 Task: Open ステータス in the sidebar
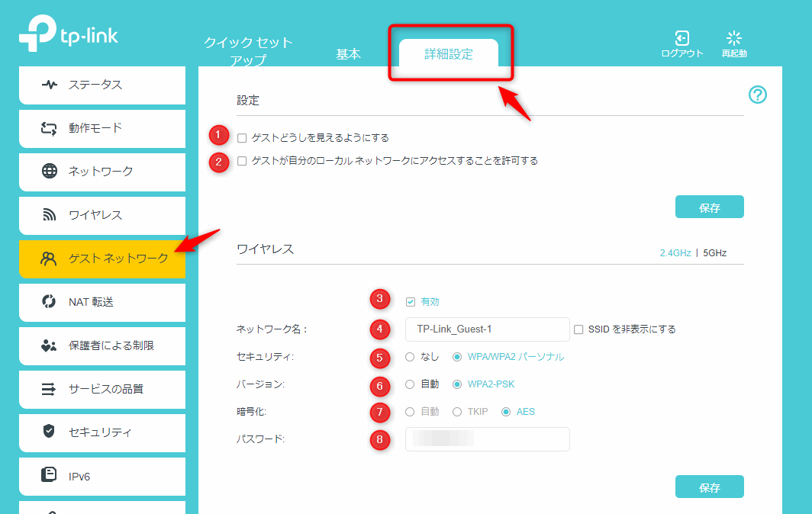[x=102, y=85]
